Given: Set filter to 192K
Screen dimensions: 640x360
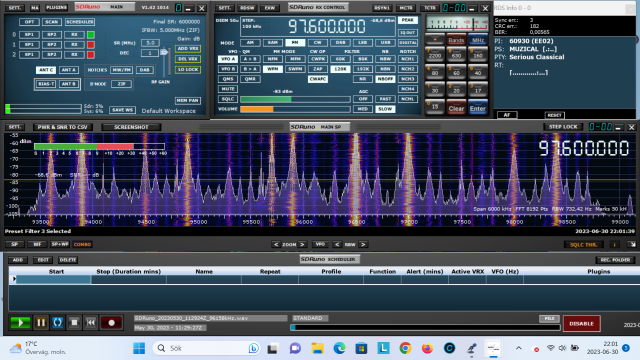Looking at the screenshot, I should (363, 69).
